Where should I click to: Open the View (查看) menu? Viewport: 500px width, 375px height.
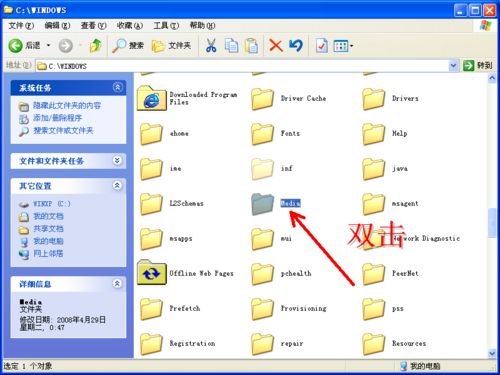tap(93, 25)
